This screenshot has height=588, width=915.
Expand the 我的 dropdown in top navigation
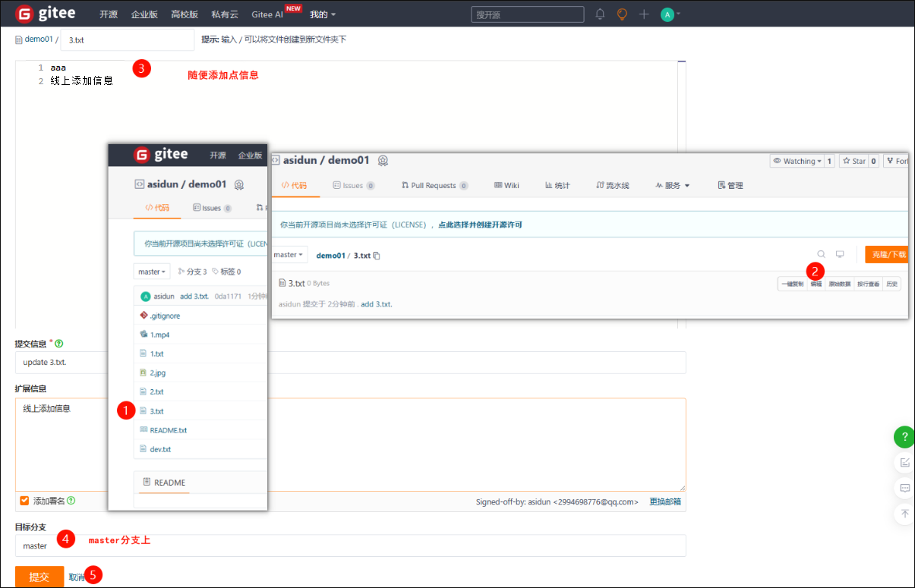click(x=323, y=14)
